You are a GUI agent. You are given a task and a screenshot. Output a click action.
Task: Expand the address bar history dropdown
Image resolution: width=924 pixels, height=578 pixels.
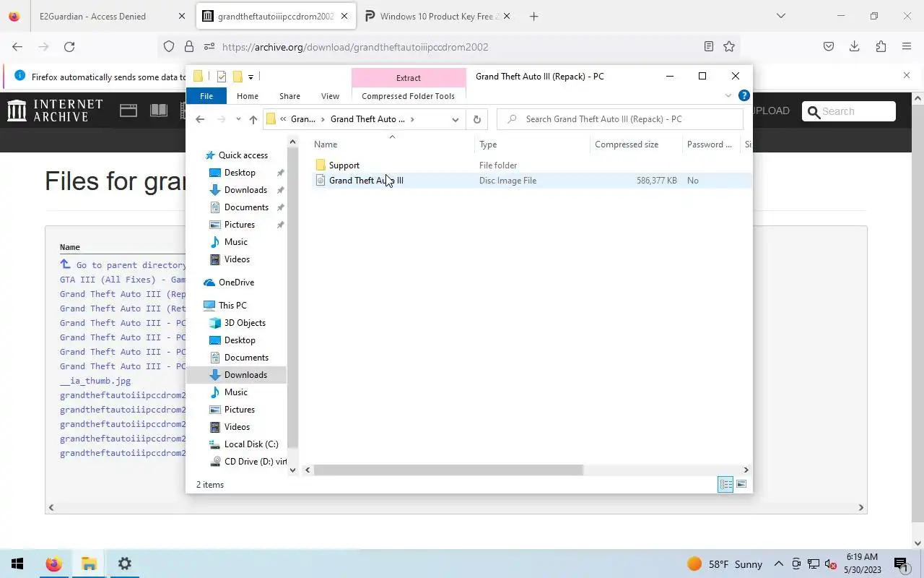(x=456, y=119)
